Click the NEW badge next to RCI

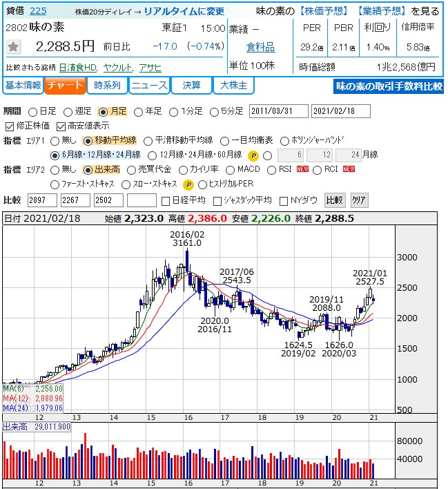click(x=349, y=169)
